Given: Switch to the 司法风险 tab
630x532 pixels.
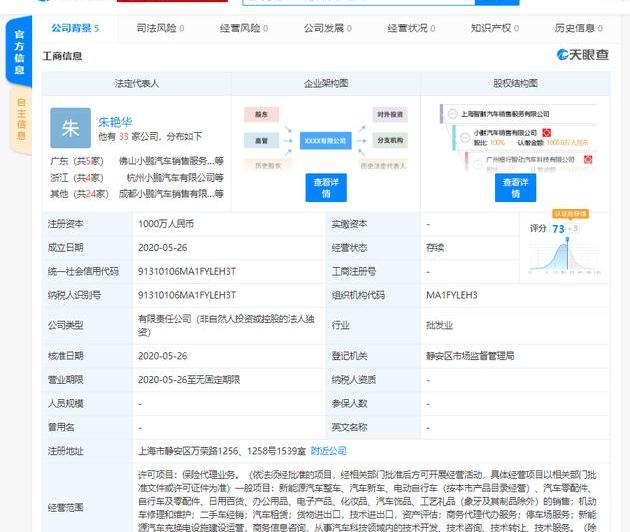Looking at the screenshot, I should [x=160, y=28].
